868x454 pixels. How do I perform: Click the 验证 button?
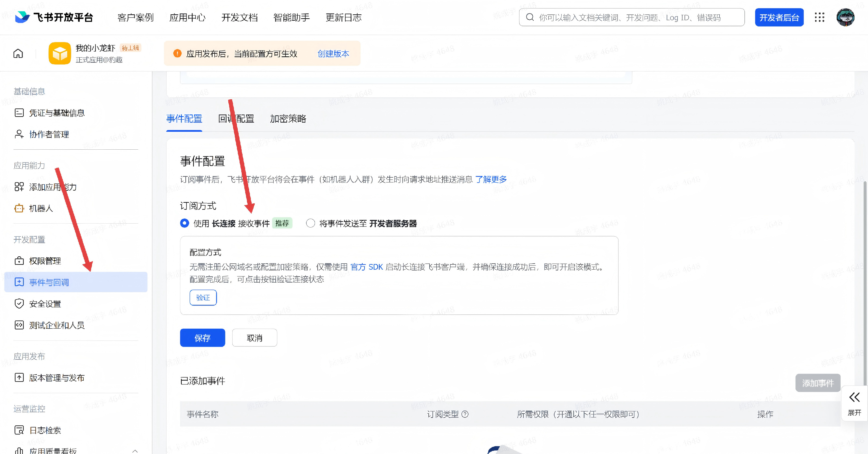point(203,298)
